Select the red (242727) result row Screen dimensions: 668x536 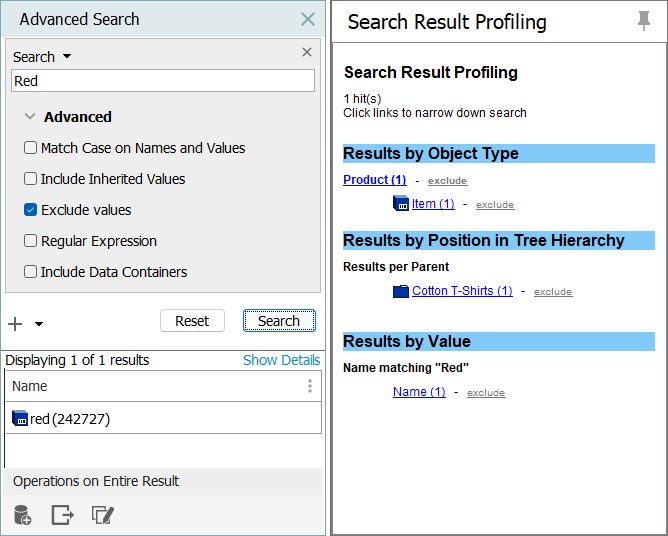(70, 419)
